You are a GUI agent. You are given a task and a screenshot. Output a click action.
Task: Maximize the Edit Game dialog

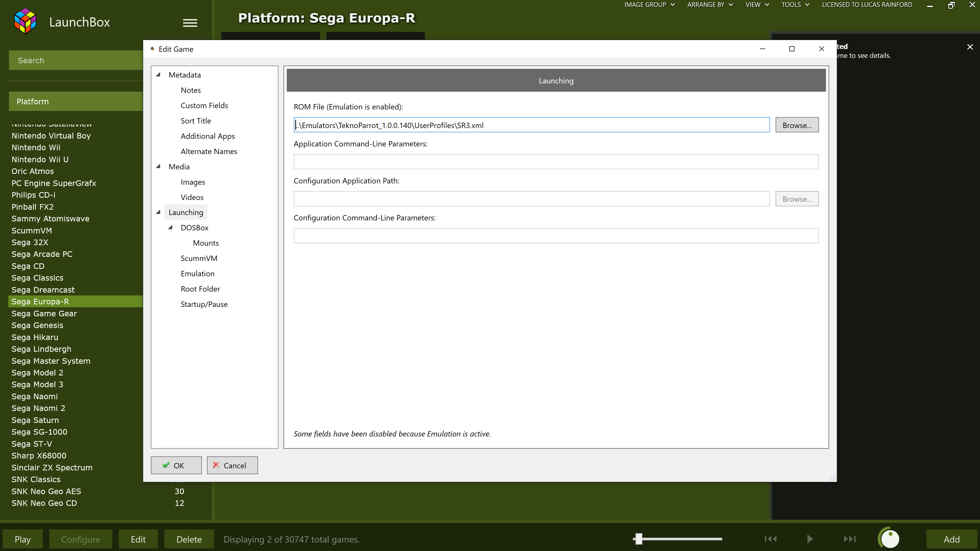[792, 49]
